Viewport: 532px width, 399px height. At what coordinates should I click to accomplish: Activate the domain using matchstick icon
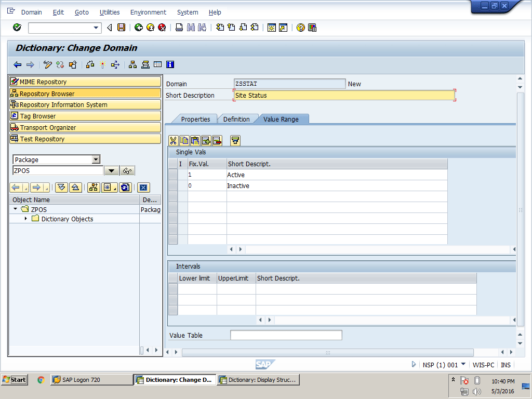[102, 64]
